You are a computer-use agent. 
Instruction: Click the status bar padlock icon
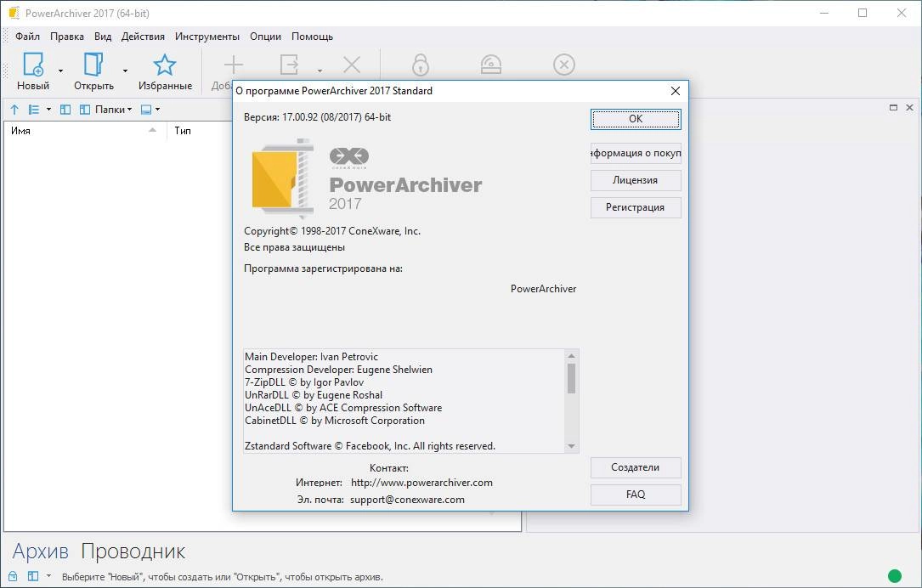click(13, 576)
